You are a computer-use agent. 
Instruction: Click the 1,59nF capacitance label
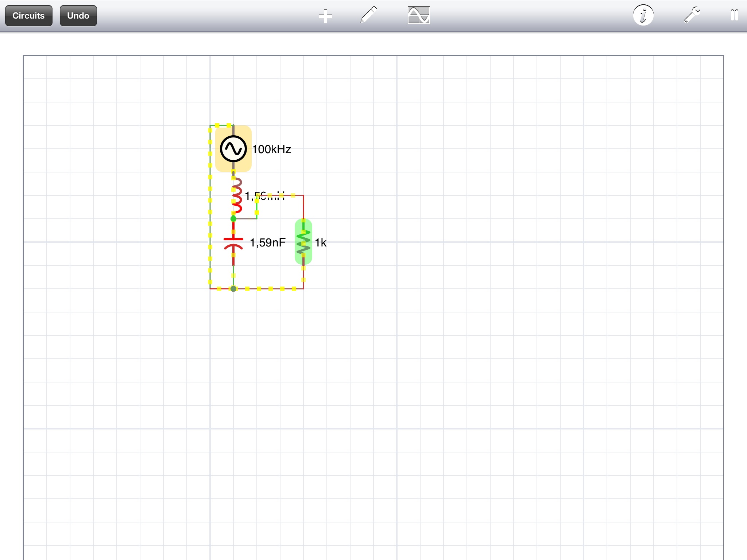pyautogui.click(x=267, y=243)
